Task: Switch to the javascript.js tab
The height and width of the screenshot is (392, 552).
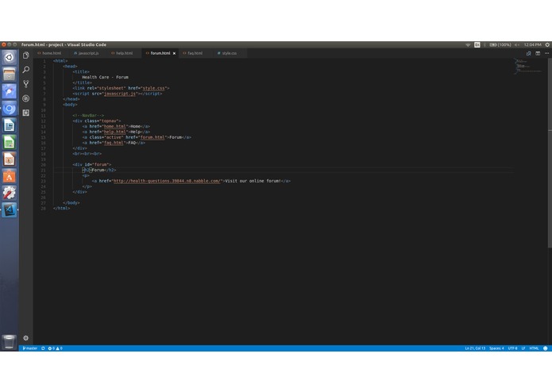Action: click(87, 53)
